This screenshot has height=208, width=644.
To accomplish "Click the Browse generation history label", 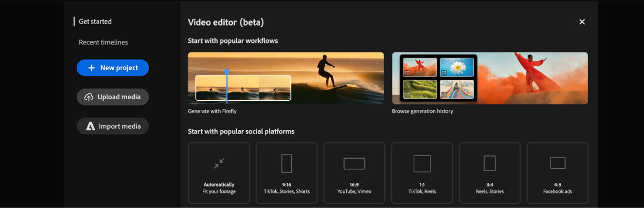I will coord(422,111).
